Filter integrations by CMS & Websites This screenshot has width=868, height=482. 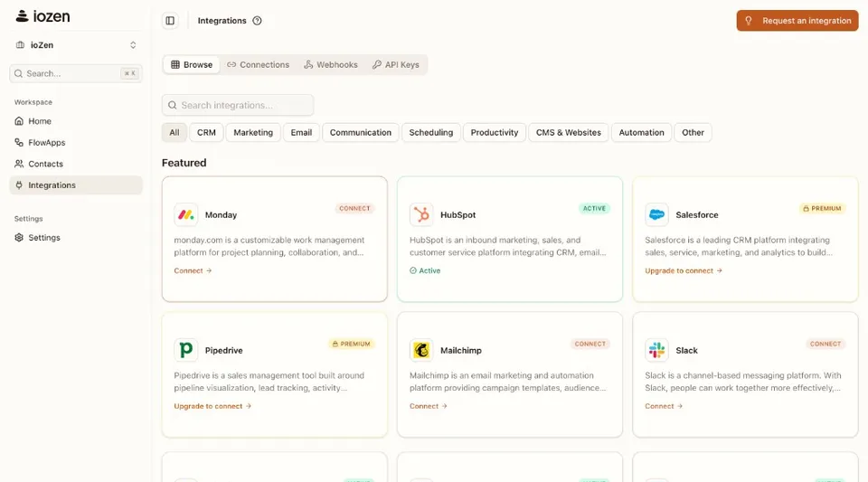pos(569,132)
